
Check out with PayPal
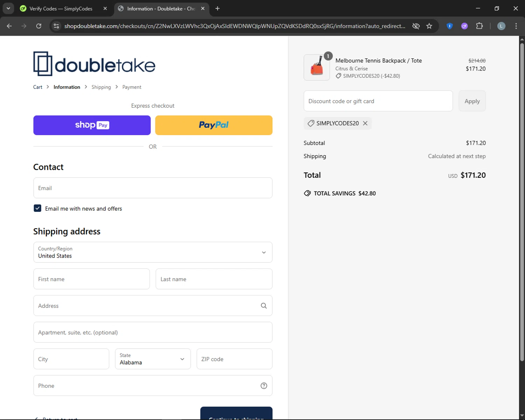coord(214,125)
